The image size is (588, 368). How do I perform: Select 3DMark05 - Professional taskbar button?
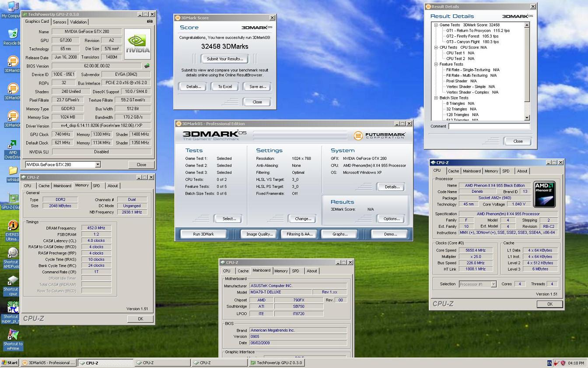pos(49,363)
